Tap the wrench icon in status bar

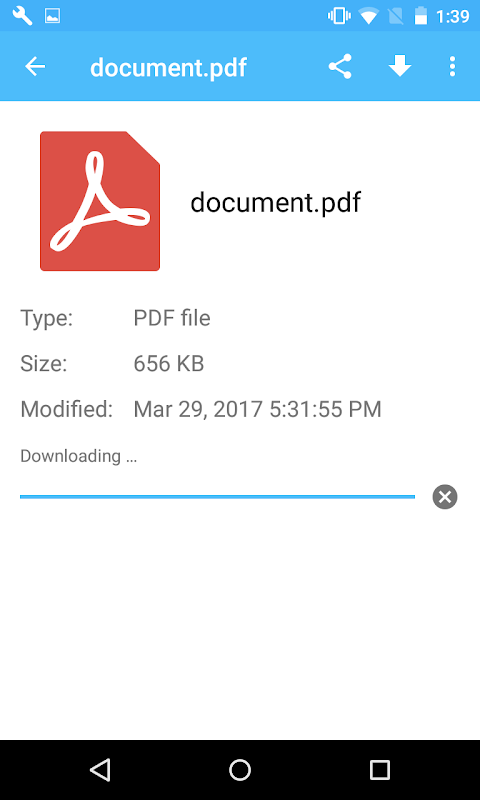(x=22, y=16)
